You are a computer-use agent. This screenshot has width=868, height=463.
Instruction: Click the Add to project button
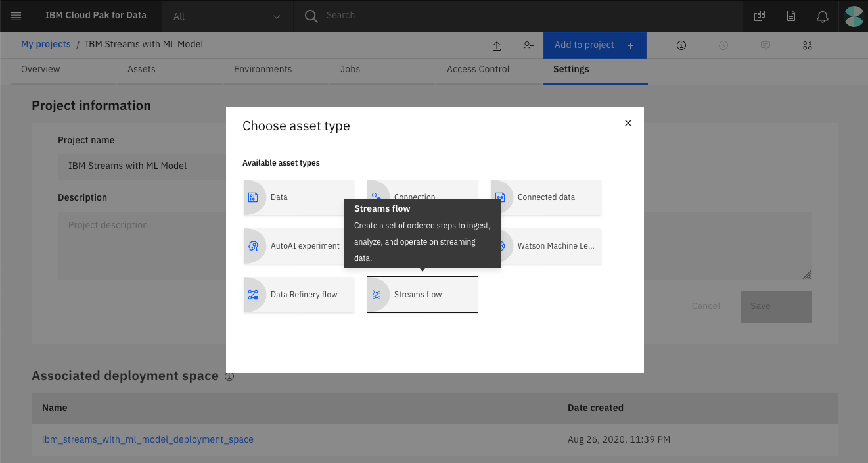click(x=595, y=45)
